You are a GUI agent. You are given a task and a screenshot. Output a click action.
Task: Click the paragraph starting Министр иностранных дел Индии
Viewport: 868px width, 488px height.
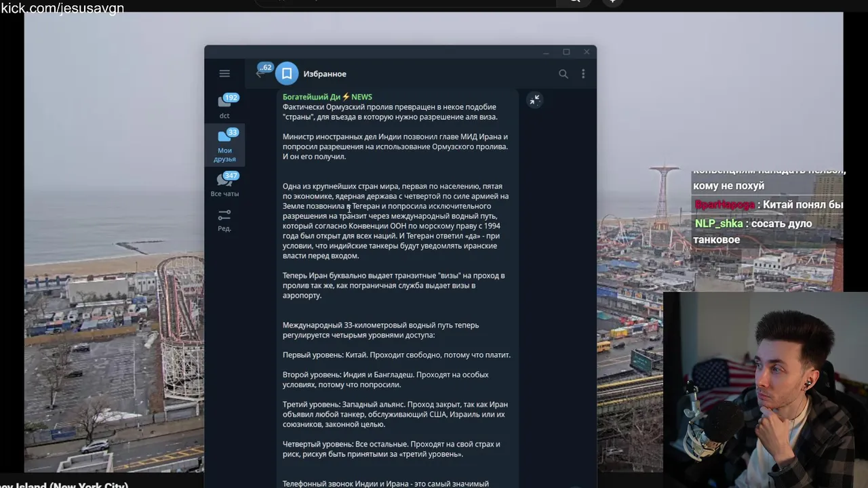click(x=395, y=146)
